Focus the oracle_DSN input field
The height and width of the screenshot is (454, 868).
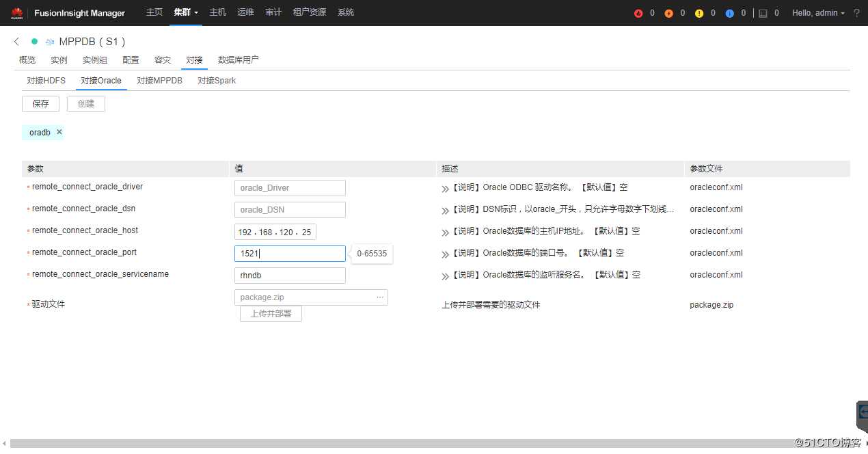coord(290,210)
